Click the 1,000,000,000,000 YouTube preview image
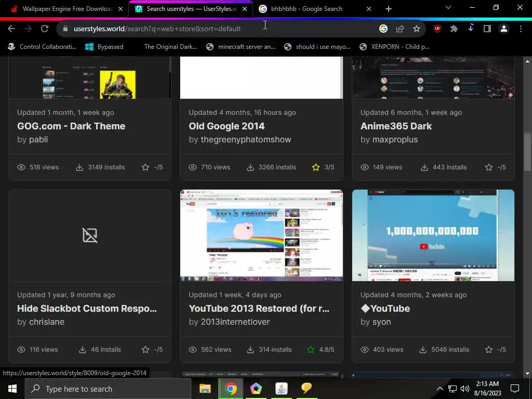This screenshot has width=532, height=399. pos(433,235)
